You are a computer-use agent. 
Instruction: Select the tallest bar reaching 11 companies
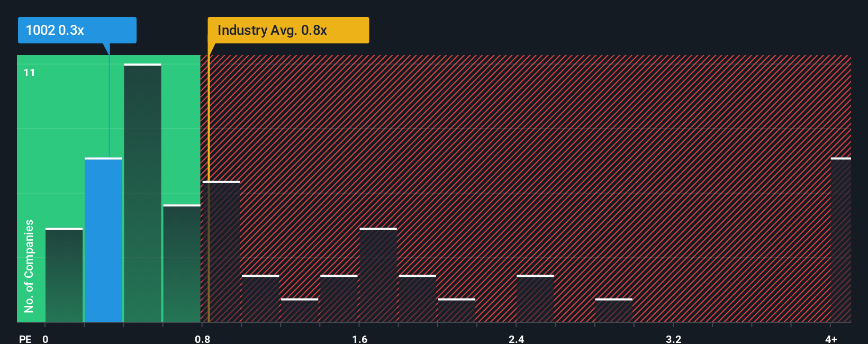142,193
